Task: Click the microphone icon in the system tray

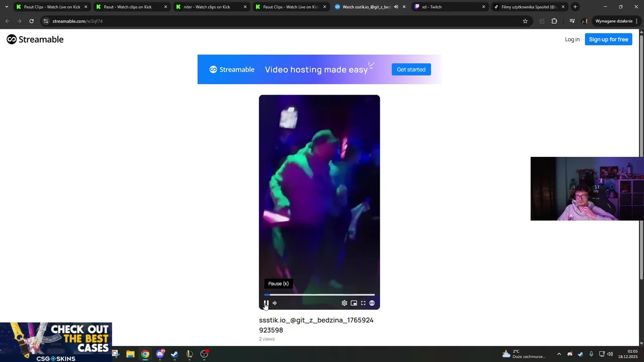Action: (591, 354)
